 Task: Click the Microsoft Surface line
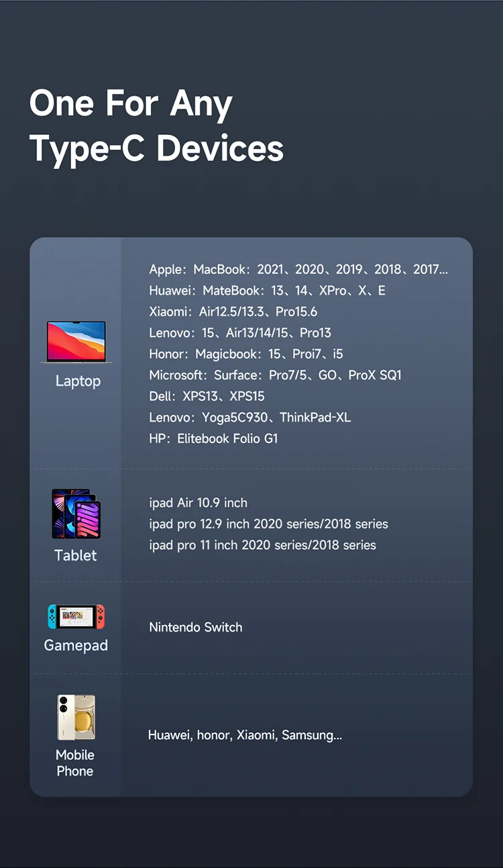pos(275,375)
